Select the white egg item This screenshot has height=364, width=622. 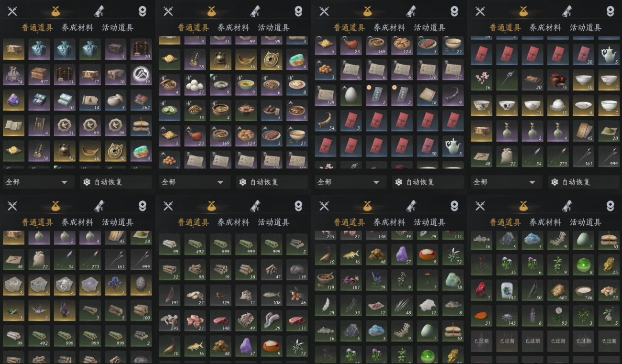351,95
